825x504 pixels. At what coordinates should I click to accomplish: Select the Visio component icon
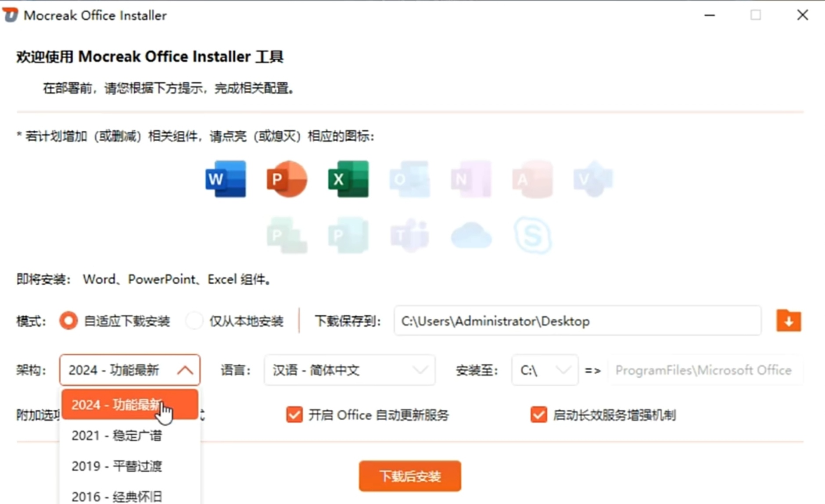[593, 179]
